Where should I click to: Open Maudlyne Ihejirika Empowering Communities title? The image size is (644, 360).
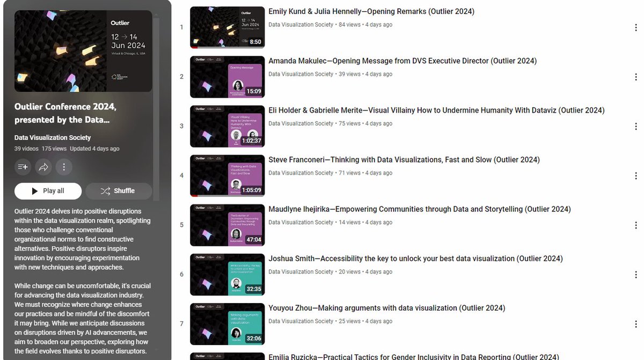coord(420,209)
